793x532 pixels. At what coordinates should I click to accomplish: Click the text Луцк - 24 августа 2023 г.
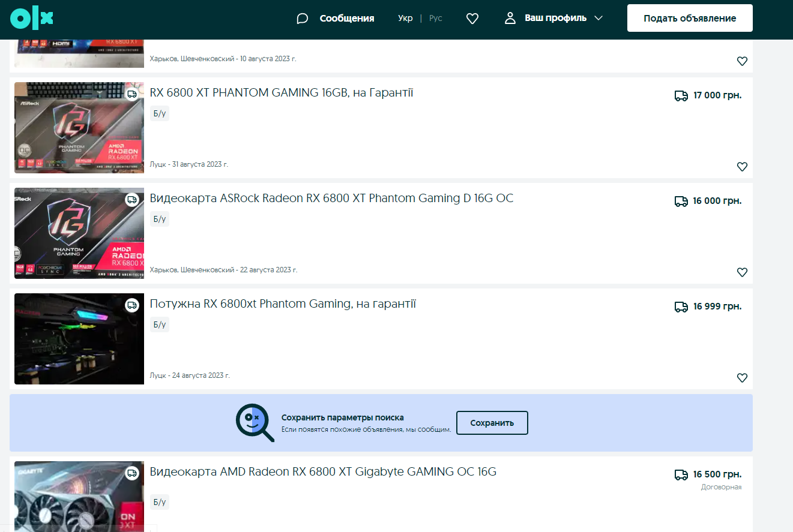[190, 375]
